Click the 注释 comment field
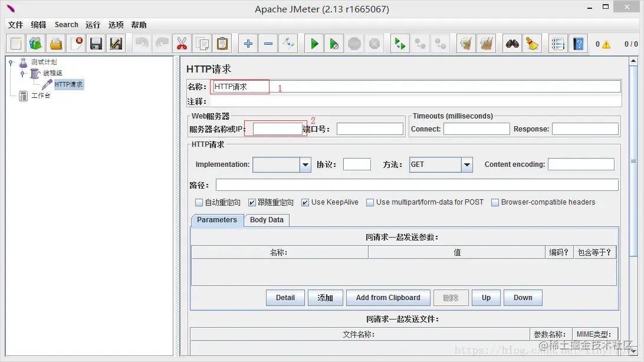 tap(416, 101)
